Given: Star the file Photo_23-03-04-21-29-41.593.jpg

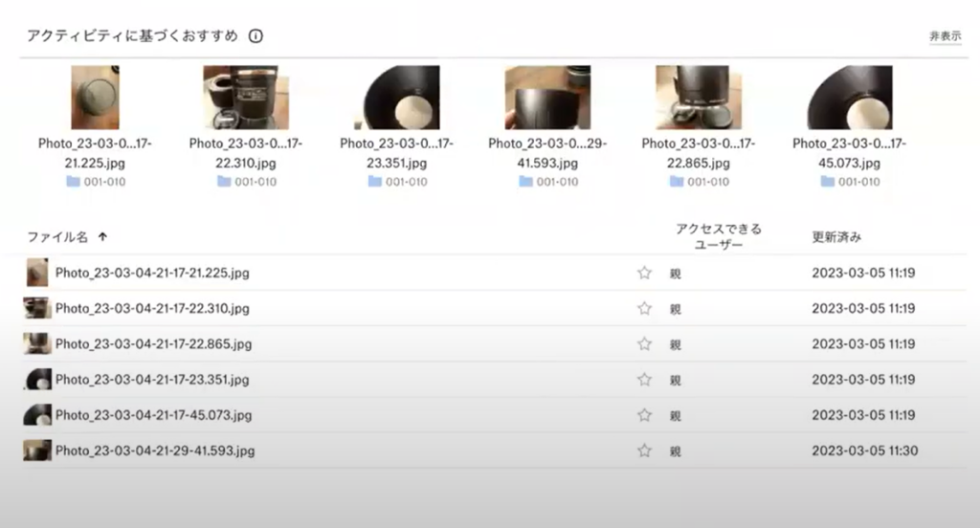Looking at the screenshot, I should tap(644, 451).
